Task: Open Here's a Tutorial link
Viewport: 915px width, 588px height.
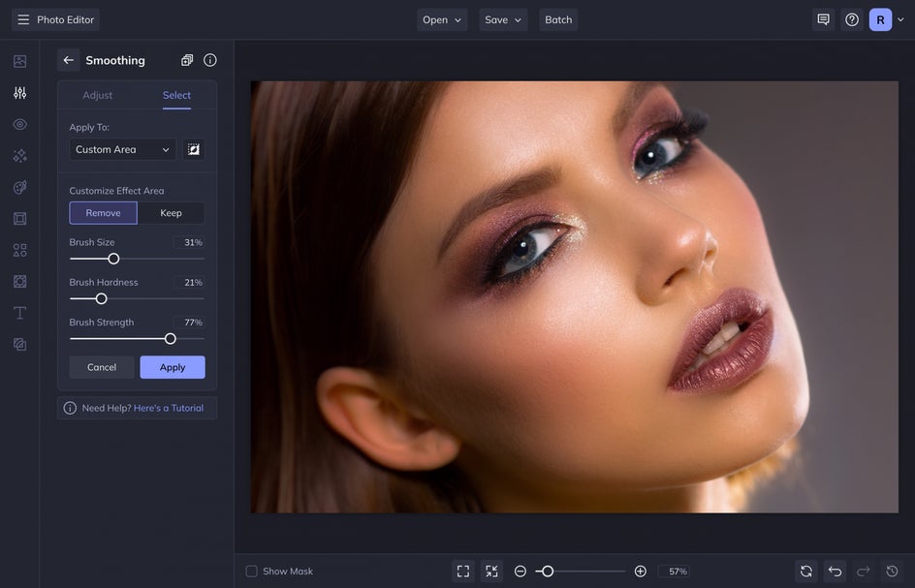Action: coord(169,409)
